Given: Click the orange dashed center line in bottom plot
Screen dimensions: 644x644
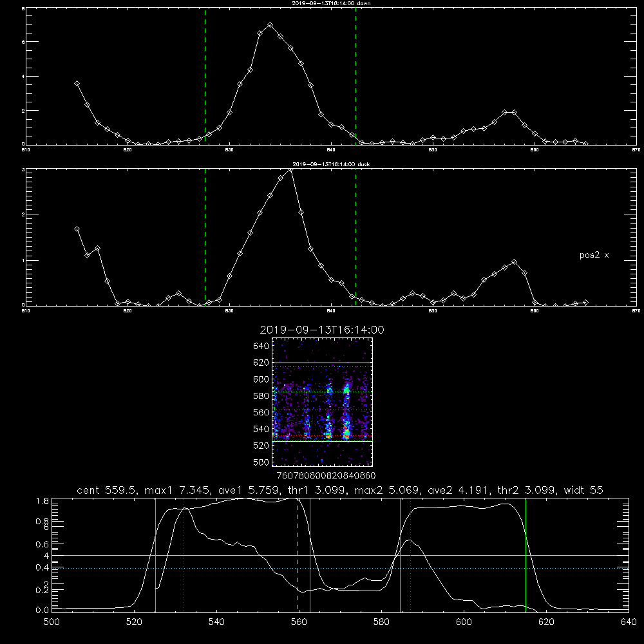Looking at the screenshot, I should (297, 554).
